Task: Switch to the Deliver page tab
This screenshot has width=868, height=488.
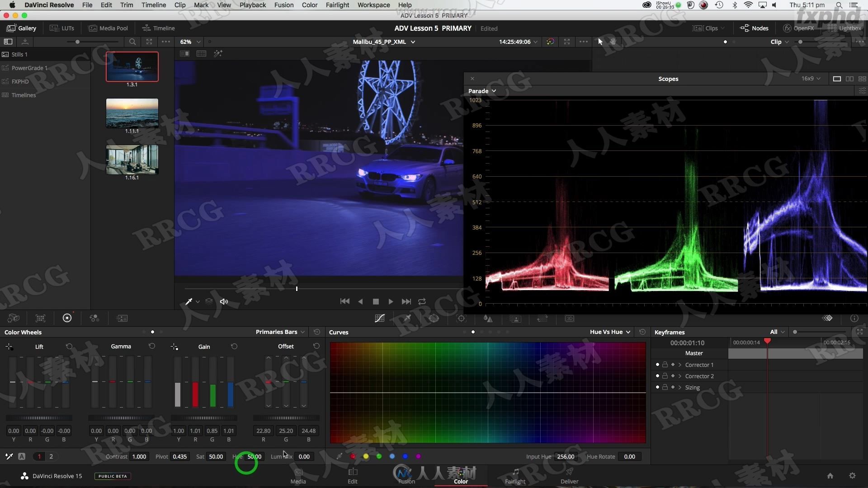Action: click(570, 476)
